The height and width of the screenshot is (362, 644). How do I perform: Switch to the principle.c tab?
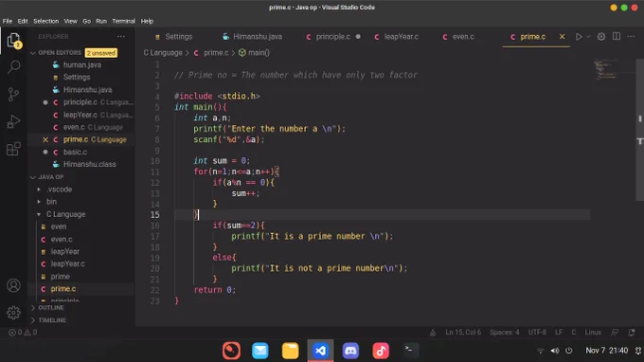click(x=333, y=37)
